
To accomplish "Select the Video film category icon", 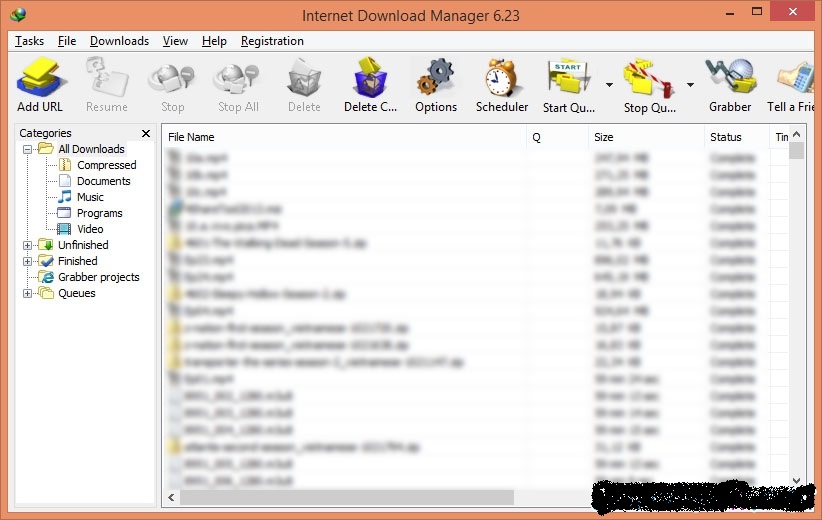I will 64,229.
